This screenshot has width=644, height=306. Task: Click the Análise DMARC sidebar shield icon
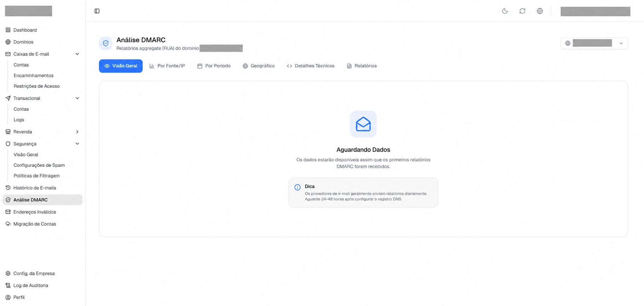pyautogui.click(x=8, y=200)
